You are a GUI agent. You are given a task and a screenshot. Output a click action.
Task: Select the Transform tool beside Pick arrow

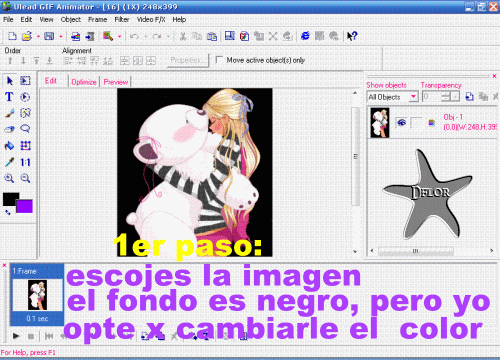(25, 81)
